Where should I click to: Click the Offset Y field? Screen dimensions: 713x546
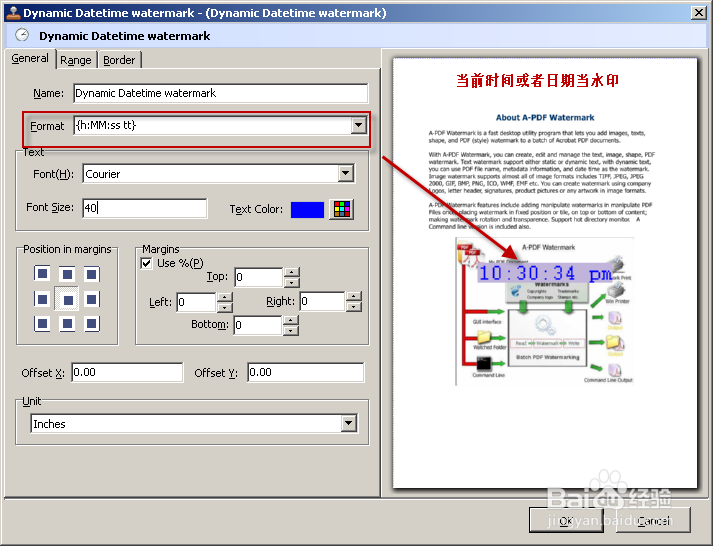point(306,372)
